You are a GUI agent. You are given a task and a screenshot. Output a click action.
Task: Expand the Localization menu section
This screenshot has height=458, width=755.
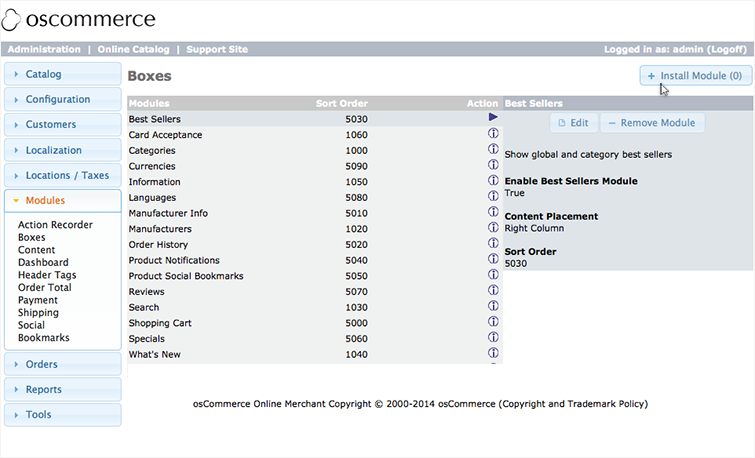point(63,150)
